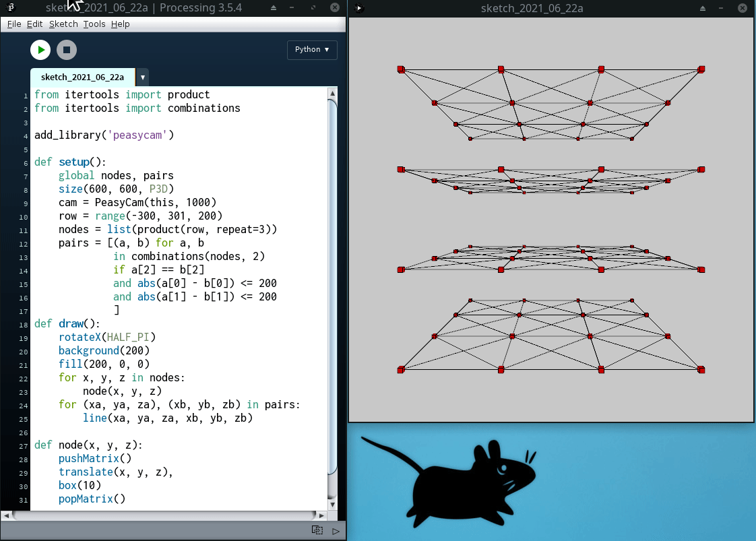Stop the running sketch

pos(66,50)
